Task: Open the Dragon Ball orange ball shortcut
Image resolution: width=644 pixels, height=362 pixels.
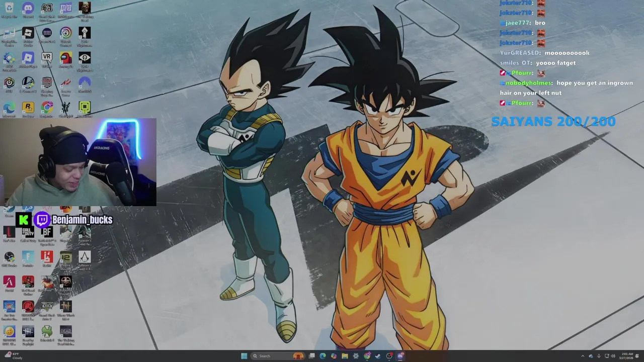Action: [x=9, y=335]
